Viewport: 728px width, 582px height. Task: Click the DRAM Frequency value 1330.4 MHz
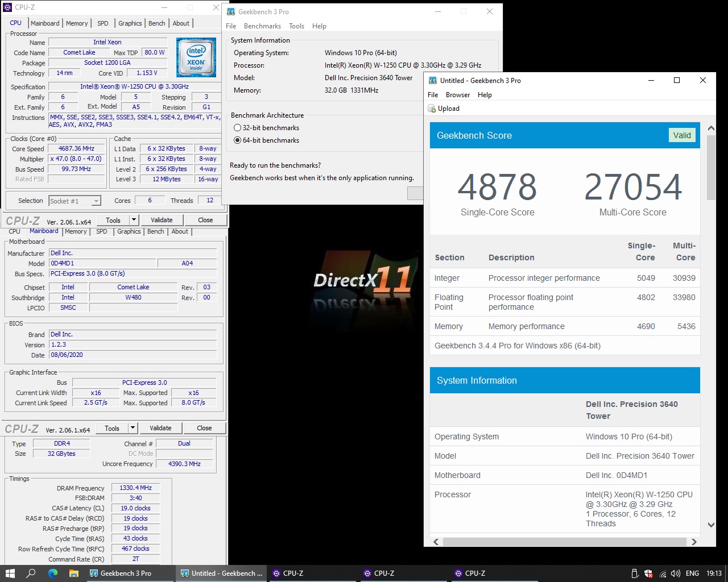point(136,488)
